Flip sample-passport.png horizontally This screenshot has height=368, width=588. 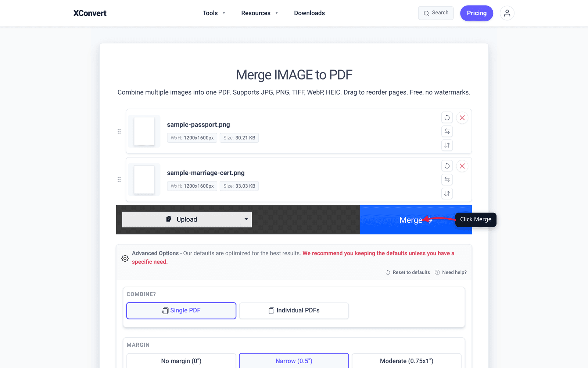[x=447, y=131]
